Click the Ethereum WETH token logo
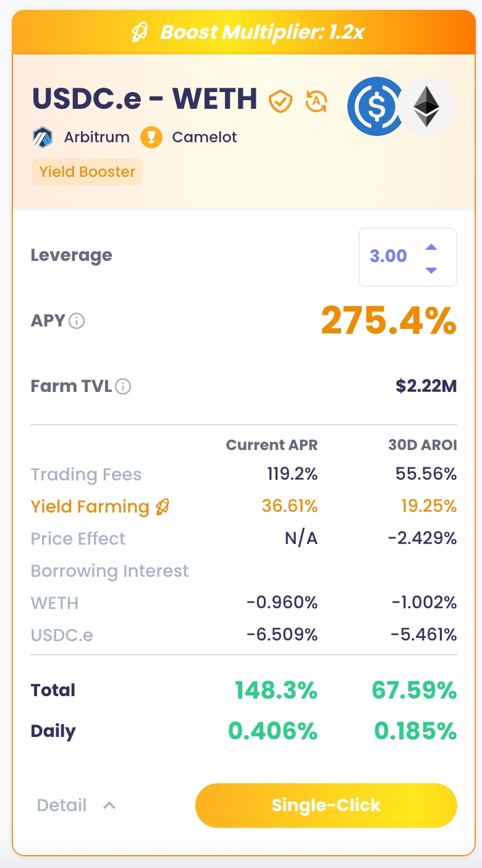The width and height of the screenshot is (482, 868). 426,106
